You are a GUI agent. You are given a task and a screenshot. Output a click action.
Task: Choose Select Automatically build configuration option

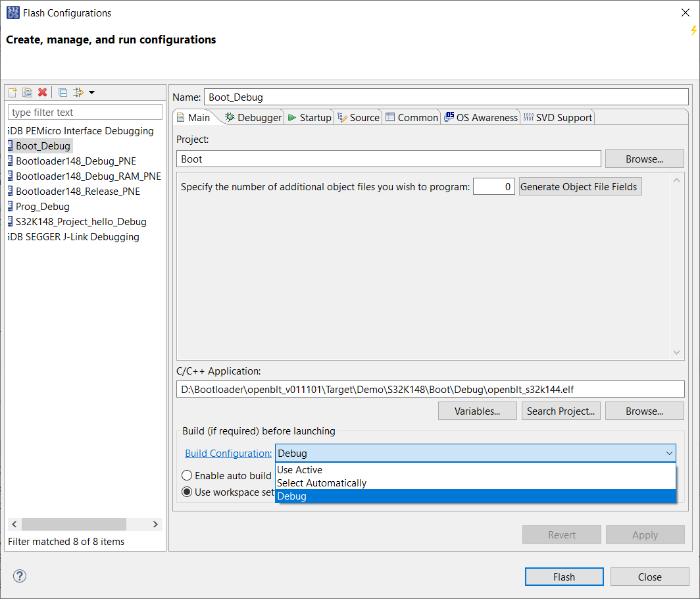click(322, 483)
